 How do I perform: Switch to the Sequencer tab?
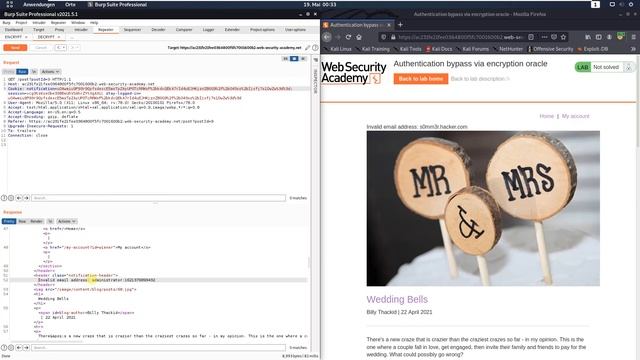(132, 30)
